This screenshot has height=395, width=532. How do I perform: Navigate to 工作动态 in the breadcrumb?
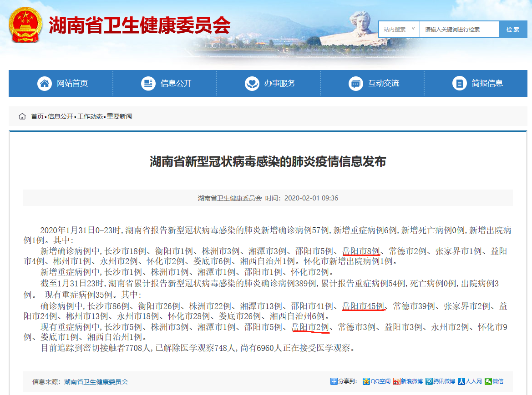[91, 116]
